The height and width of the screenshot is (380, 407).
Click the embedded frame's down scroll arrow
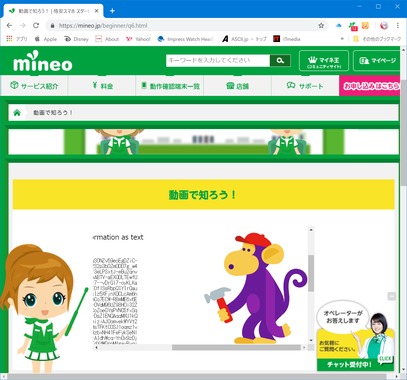click(x=311, y=340)
